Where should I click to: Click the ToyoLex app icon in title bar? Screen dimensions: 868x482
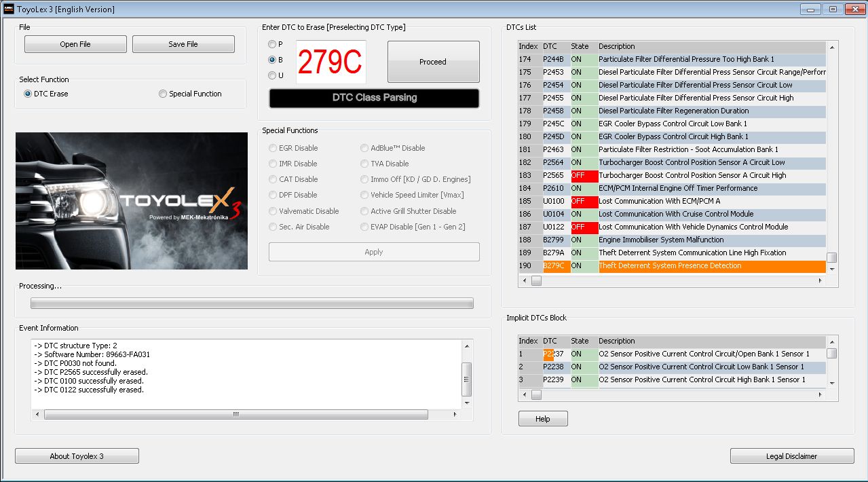pos(9,10)
